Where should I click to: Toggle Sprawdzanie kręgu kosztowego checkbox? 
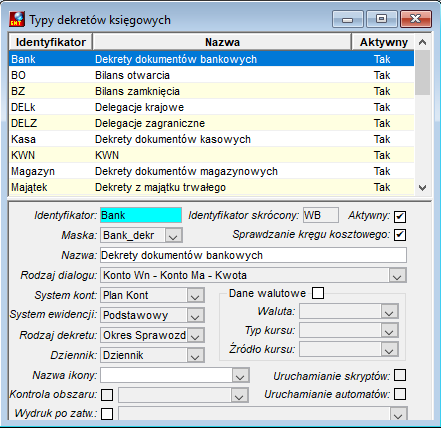(400, 235)
